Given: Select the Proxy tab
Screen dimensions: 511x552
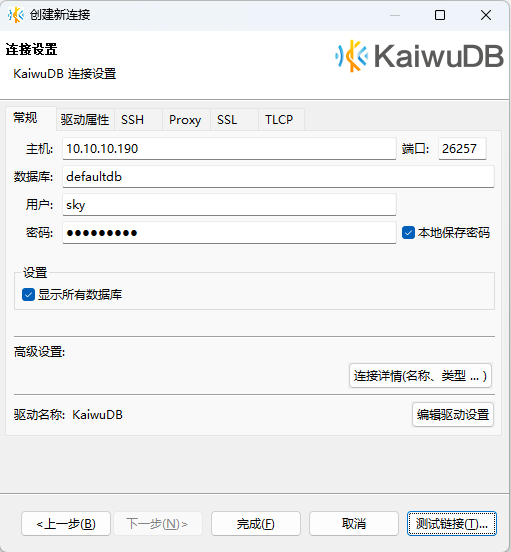Looking at the screenshot, I should click(x=186, y=120).
